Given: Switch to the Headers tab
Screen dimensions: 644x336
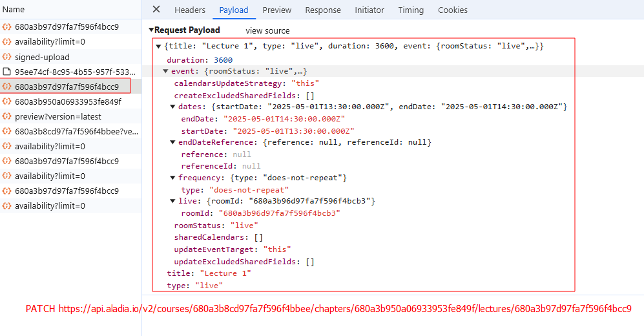Looking at the screenshot, I should point(190,10).
